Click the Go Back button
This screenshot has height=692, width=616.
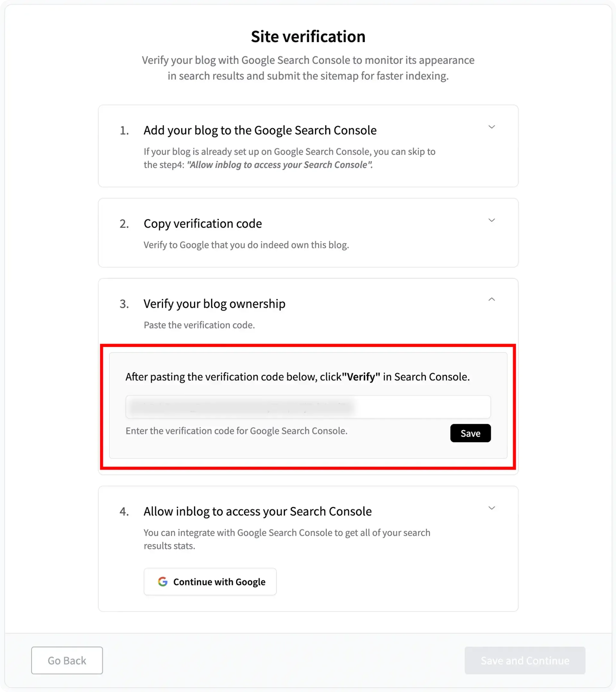(67, 660)
